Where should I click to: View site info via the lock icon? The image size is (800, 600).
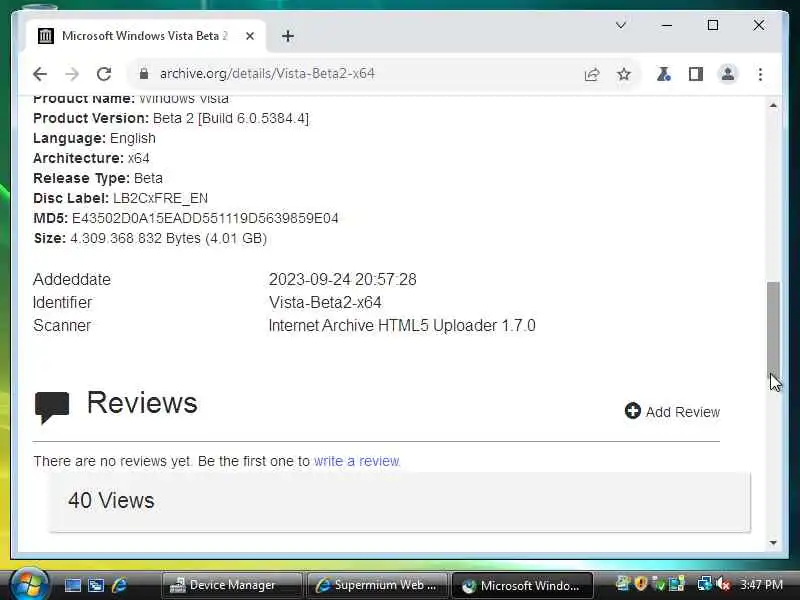pos(144,74)
